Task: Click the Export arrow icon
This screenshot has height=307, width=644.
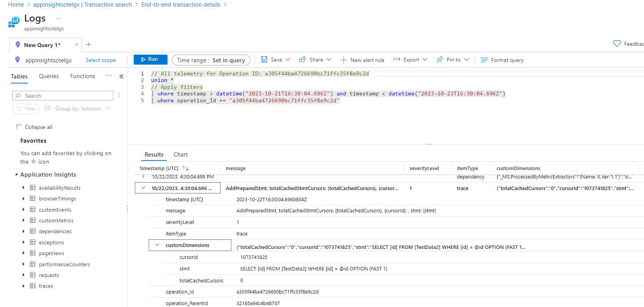Action: pos(397,60)
